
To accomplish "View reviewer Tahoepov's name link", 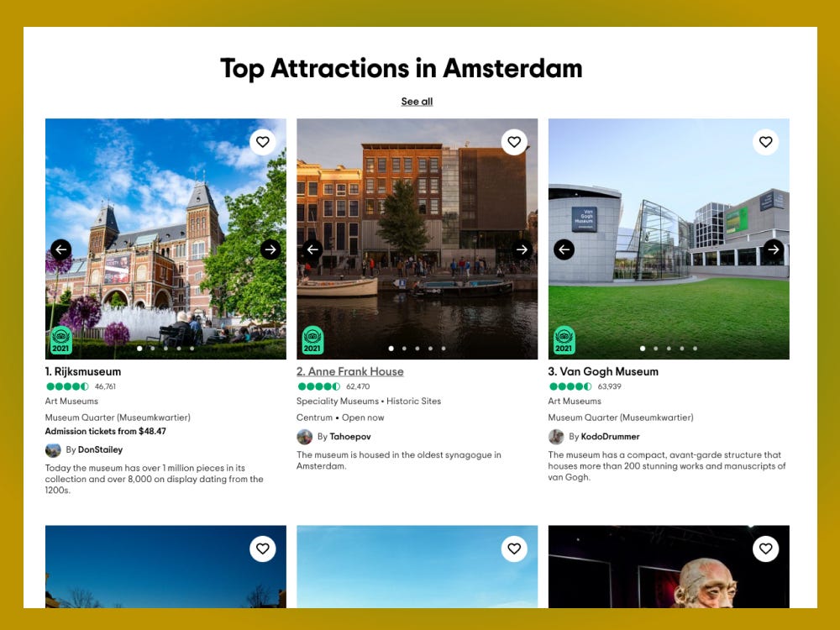I will (349, 437).
